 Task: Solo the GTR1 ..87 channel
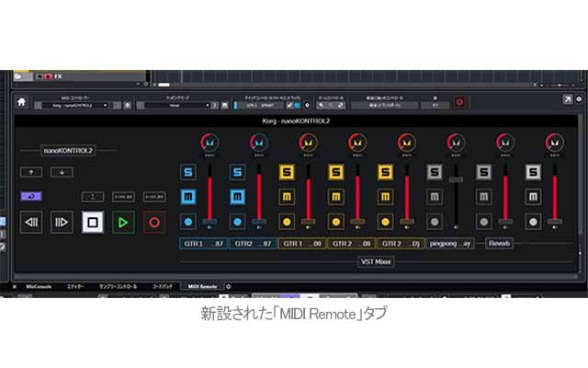pos(188,172)
